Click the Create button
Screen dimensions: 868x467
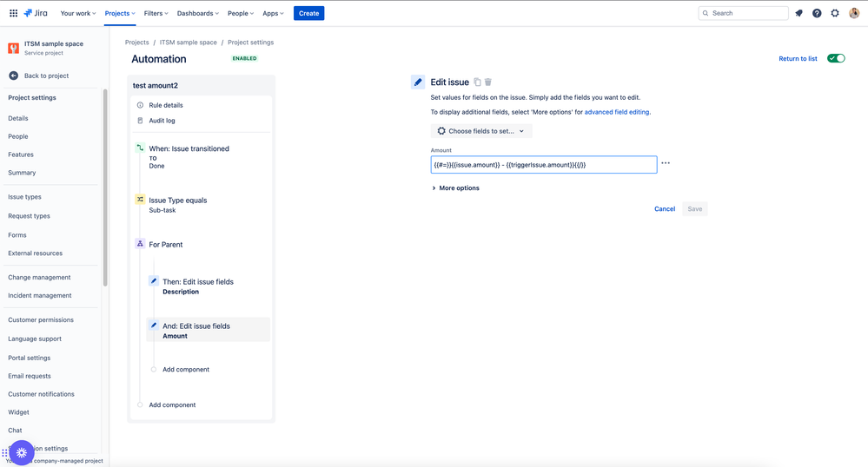pyautogui.click(x=309, y=13)
